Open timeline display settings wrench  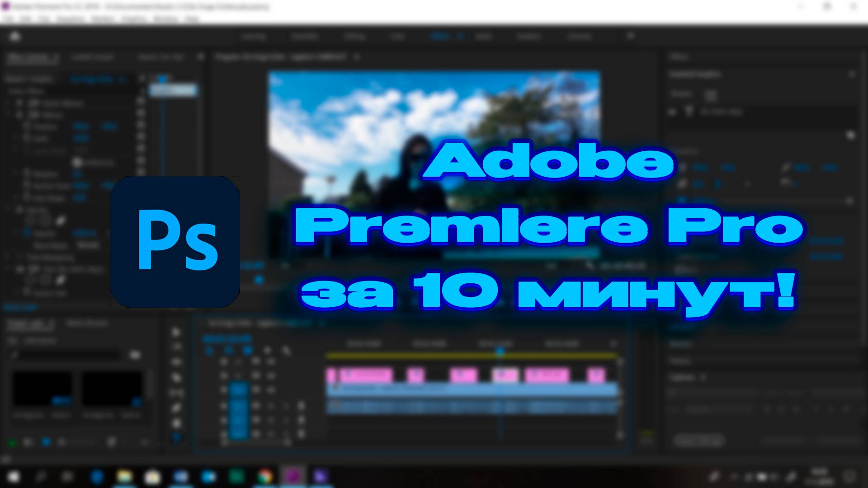pos(286,350)
